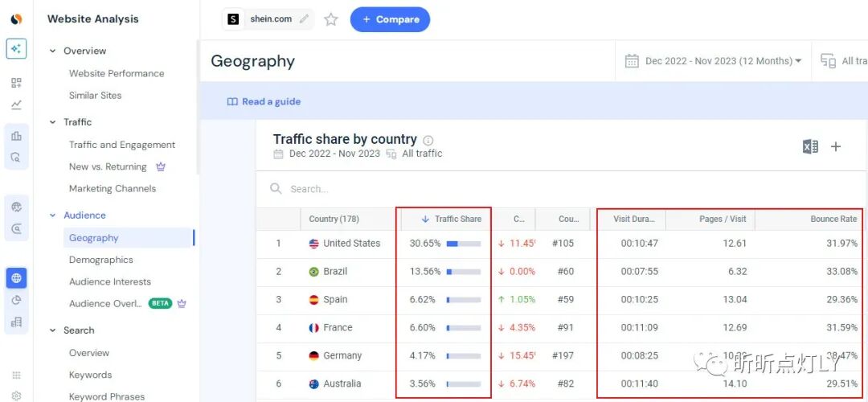Collapse the Audience section chevron
868x402 pixels.
(x=52, y=215)
